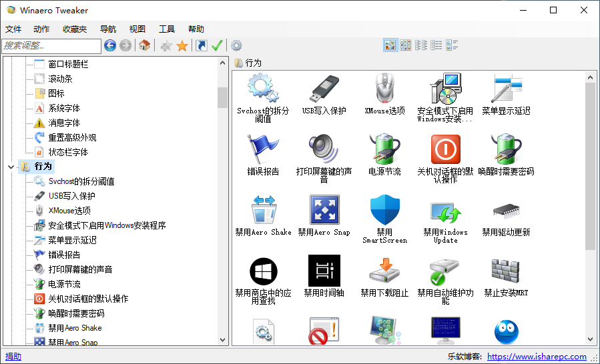Open the 视图 menu
This screenshot has width=600, height=364.
(137, 29)
